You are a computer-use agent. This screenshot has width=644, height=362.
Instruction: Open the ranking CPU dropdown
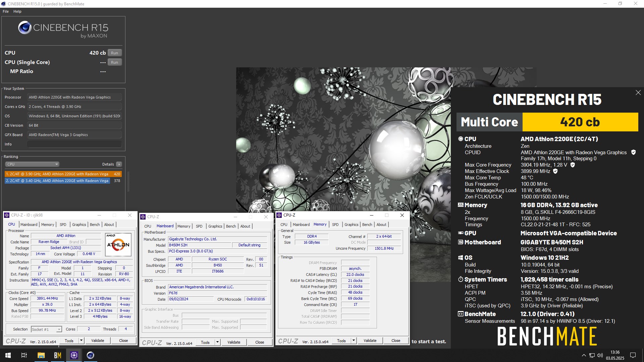[32, 164]
